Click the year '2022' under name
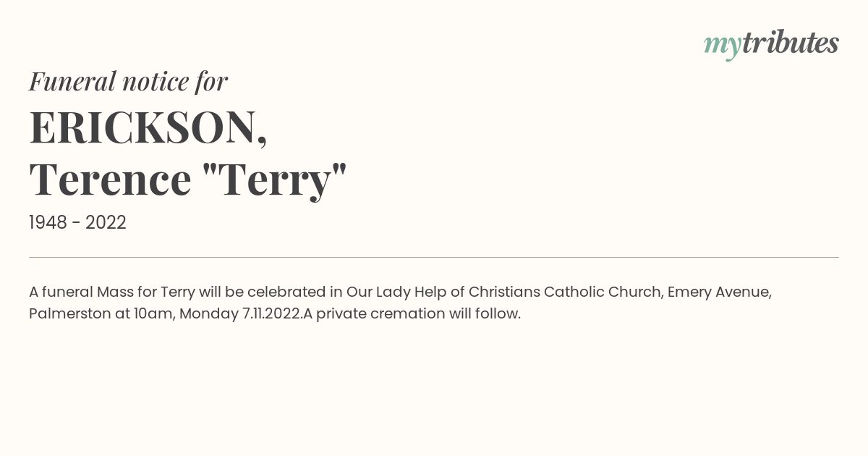The width and height of the screenshot is (868, 456). (x=106, y=223)
